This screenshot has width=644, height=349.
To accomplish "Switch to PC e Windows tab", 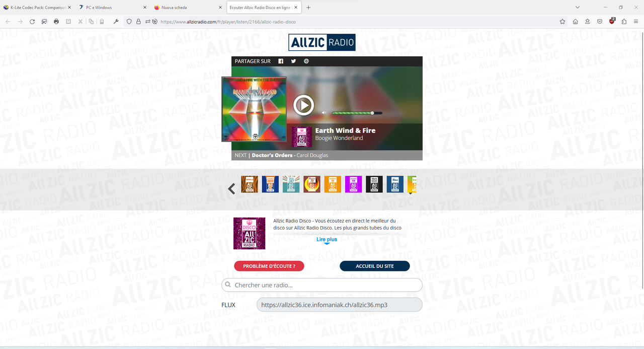I will (x=112, y=8).
